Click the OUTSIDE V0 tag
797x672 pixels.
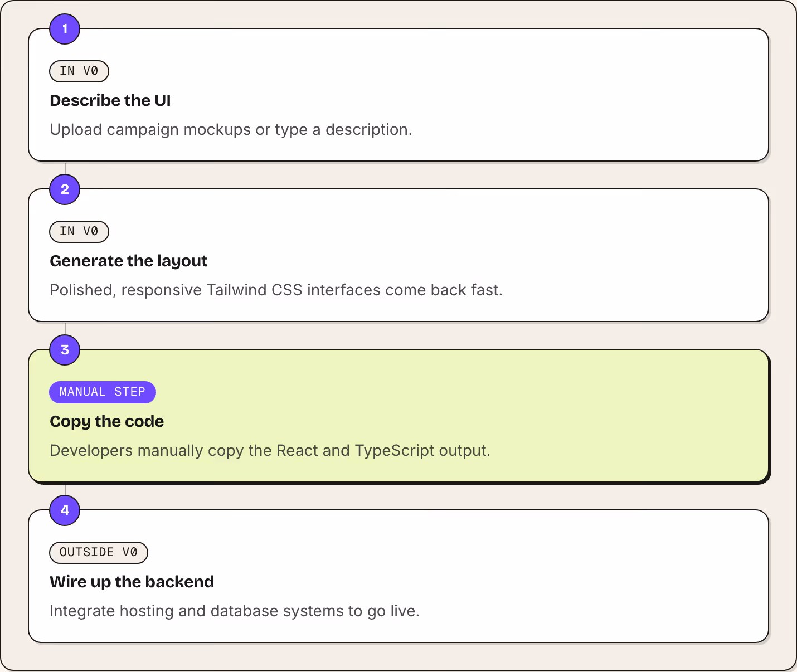coord(99,552)
